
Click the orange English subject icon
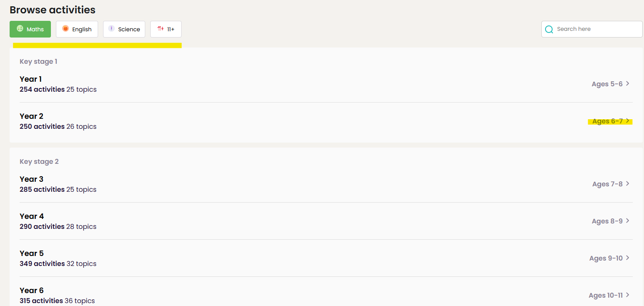pos(66,29)
